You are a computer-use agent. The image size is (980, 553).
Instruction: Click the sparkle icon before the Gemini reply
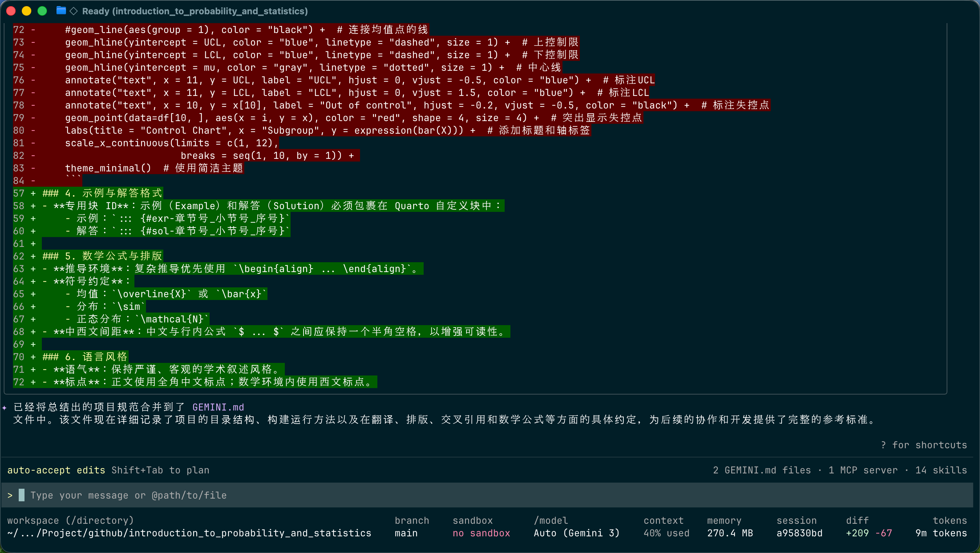[x=4, y=408]
